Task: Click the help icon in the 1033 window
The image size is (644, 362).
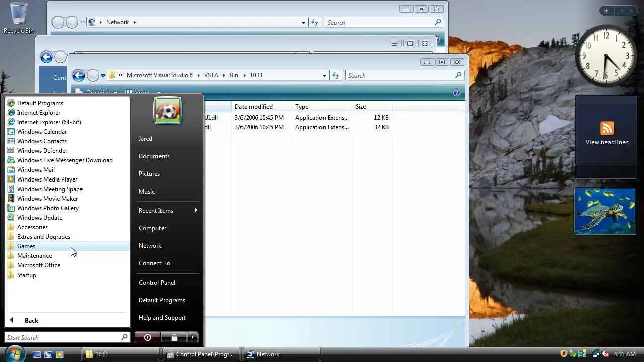Action: coord(456,93)
